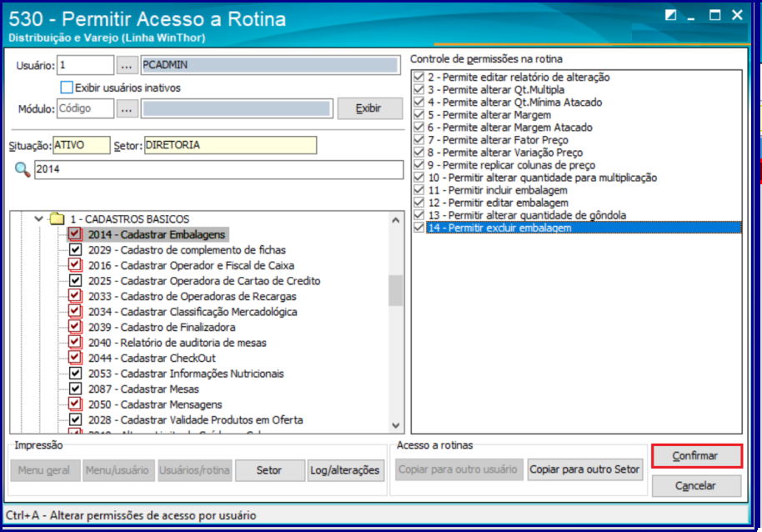Screen dimensions: 762x532
Task: Uncheck permission 7 alterar Fator Preço
Action: click(419, 140)
